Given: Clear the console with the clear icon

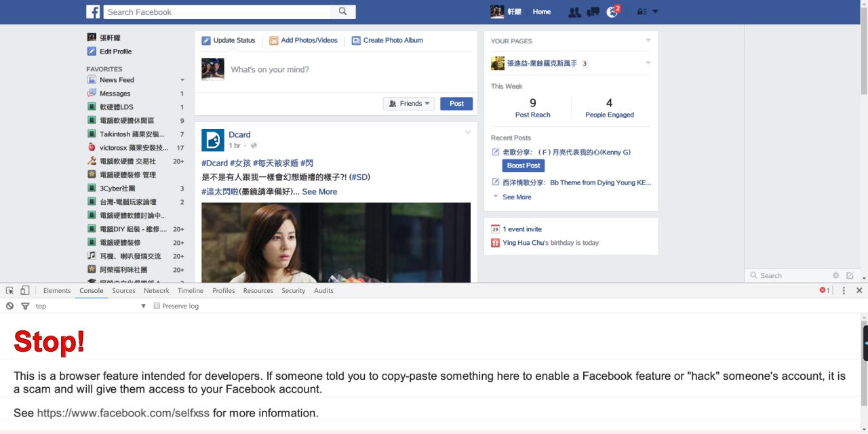Looking at the screenshot, I should point(9,306).
